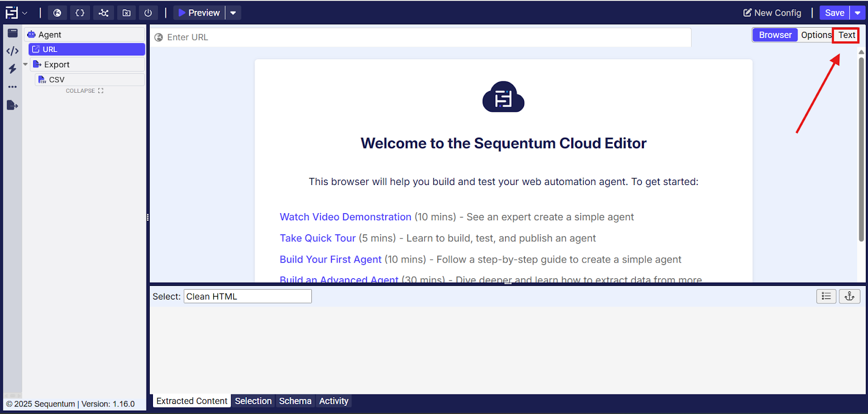This screenshot has width=868, height=414.
Task: Switch to the Text view tab
Action: tap(846, 35)
